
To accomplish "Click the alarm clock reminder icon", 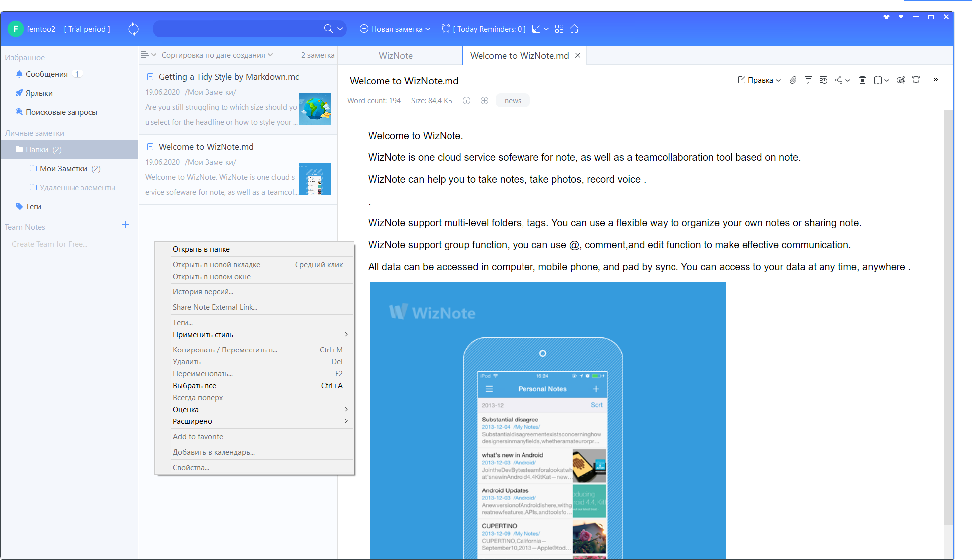I will (916, 80).
